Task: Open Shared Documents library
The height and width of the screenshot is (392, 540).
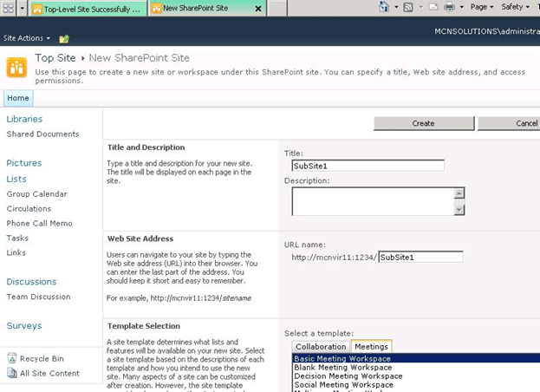Action: 42,134
